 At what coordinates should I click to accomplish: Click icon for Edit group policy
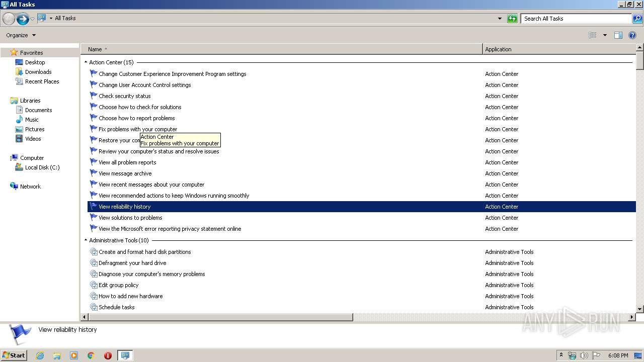pos(94,285)
